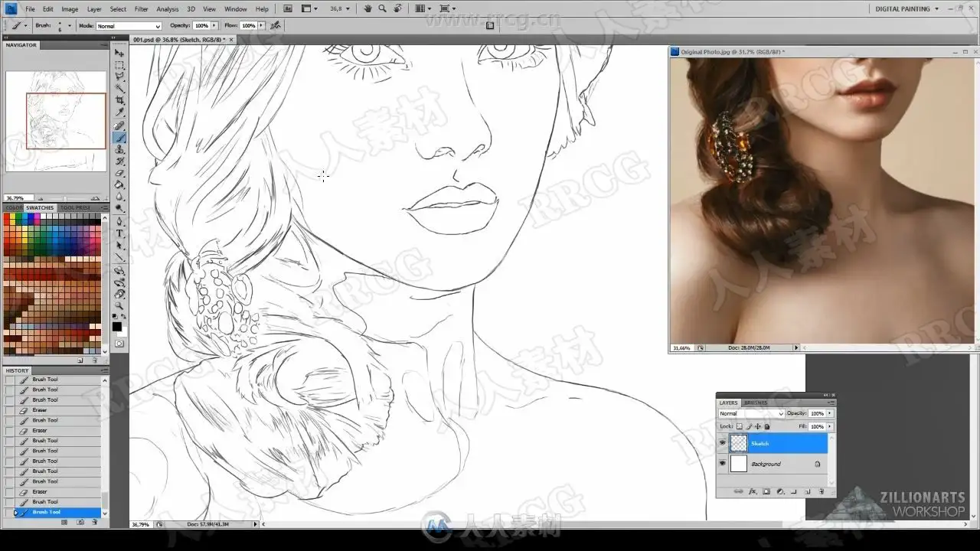Viewport: 980px width, 551px height.
Task: Open the layer Fill slider arrow
Action: (x=830, y=426)
